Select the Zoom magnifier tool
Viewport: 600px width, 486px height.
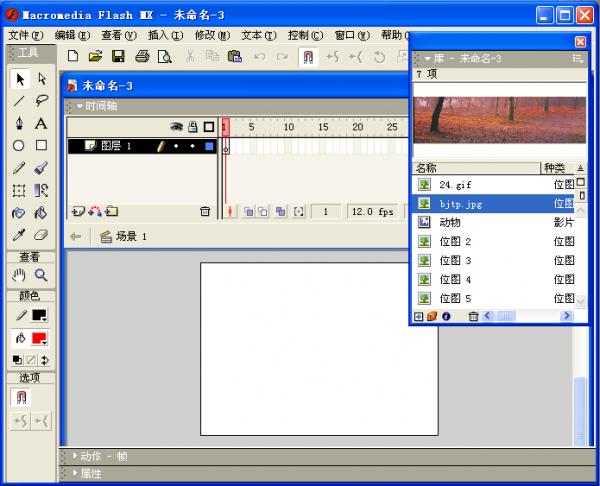(x=41, y=275)
